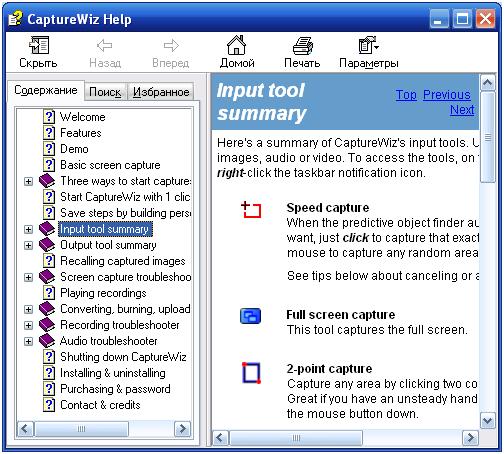Screen dimensions: 504x454
Task: Click the book icon beside Three ways to start
Action: click(47, 181)
